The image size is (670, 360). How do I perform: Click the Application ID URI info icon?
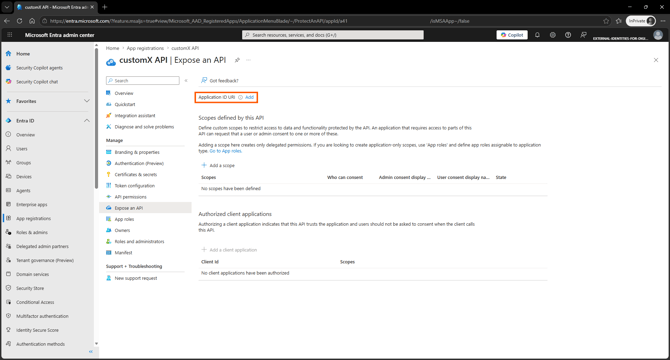240,97
